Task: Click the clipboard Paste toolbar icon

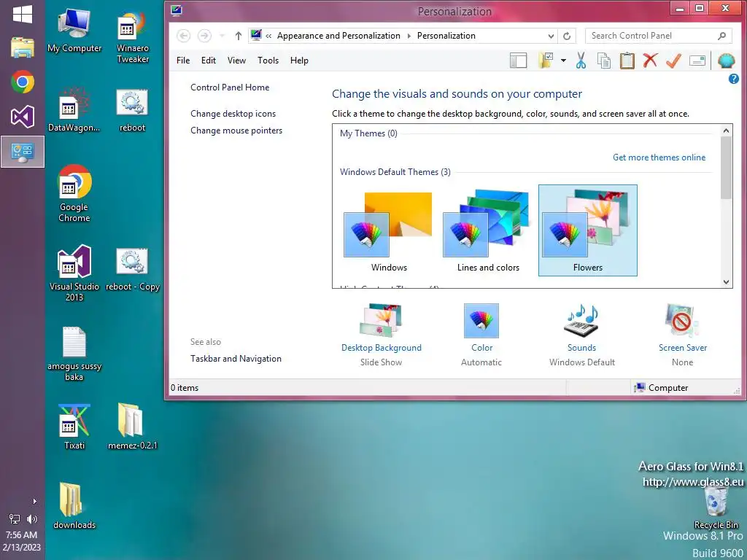Action: click(x=627, y=61)
